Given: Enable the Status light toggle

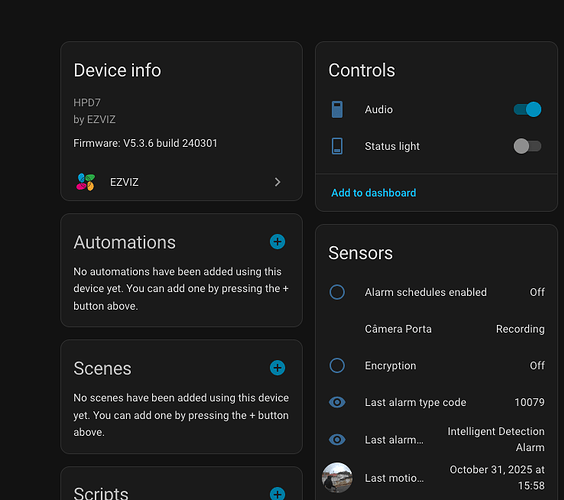Looking at the screenshot, I should (527, 146).
